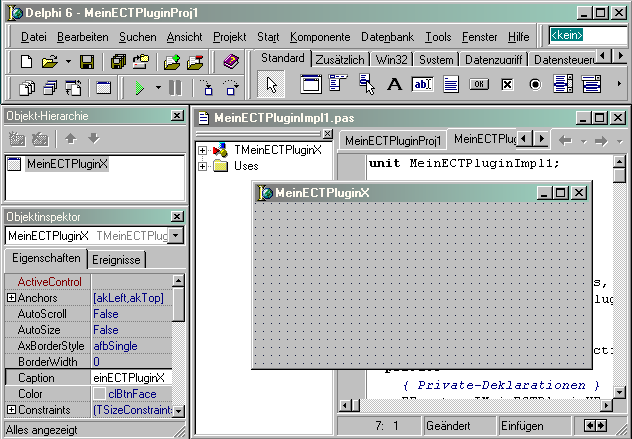This screenshot has height=439, width=632.
Task: Click the editor forward navigation arrow
Action: point(601,141)
